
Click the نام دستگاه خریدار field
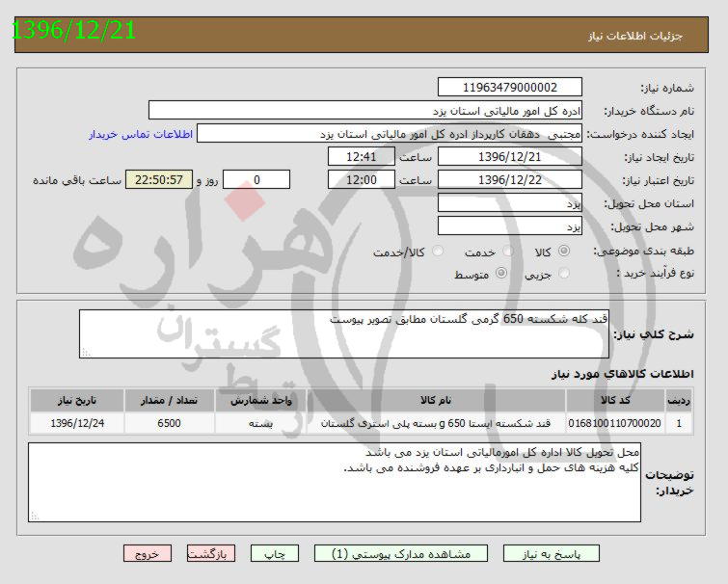click(x=365, y=111)
